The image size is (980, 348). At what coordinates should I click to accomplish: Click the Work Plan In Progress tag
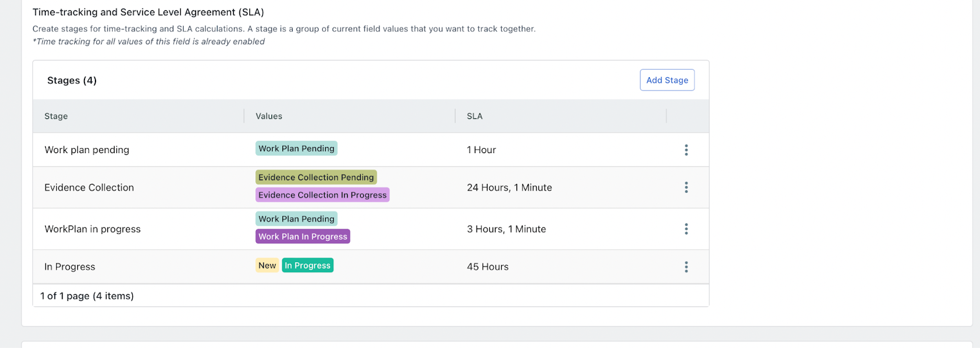point(303,237)
